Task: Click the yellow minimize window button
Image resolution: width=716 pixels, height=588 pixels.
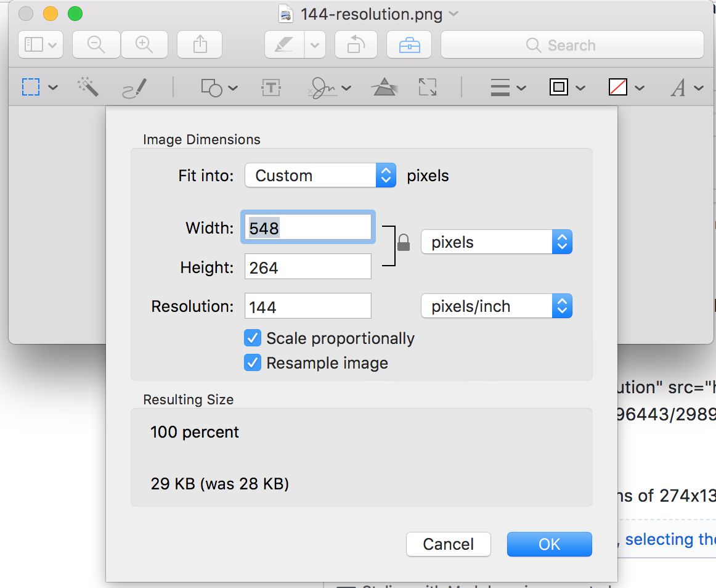Action: point(51,14)
